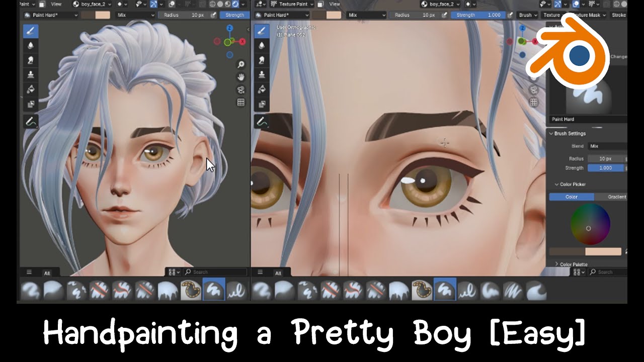Open the Blend Mix dropdown in Brush Settings
This screenshot has width=644, height=362.
607,146
